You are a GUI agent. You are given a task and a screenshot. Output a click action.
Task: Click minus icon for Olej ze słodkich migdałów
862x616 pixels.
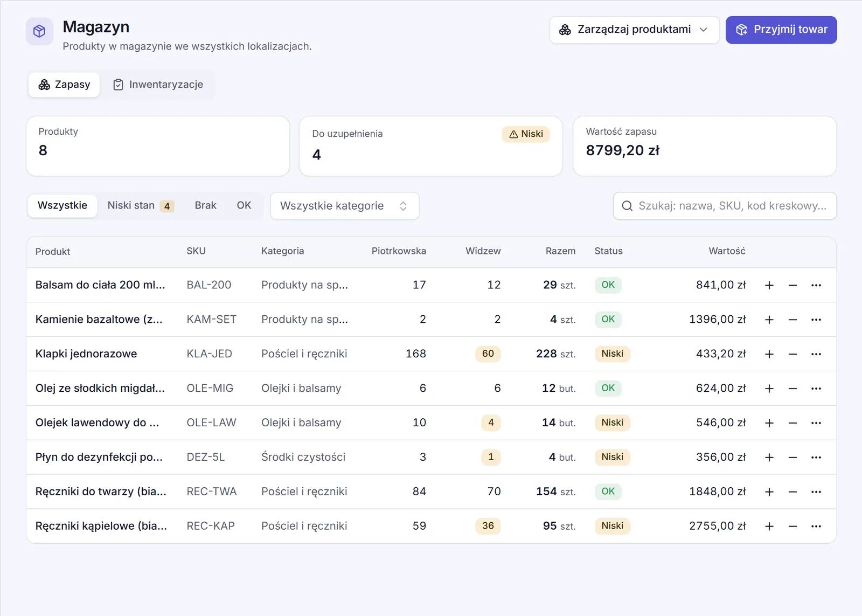click(x=793, y=389)
